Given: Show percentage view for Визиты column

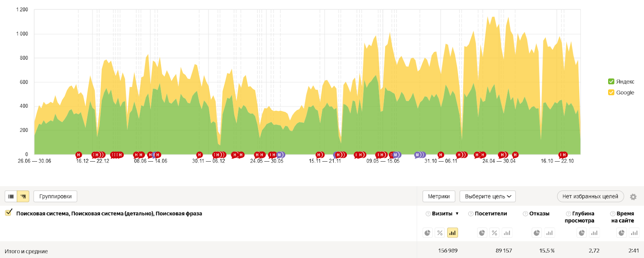Looking at the screenshot, I should pos(440,233).
